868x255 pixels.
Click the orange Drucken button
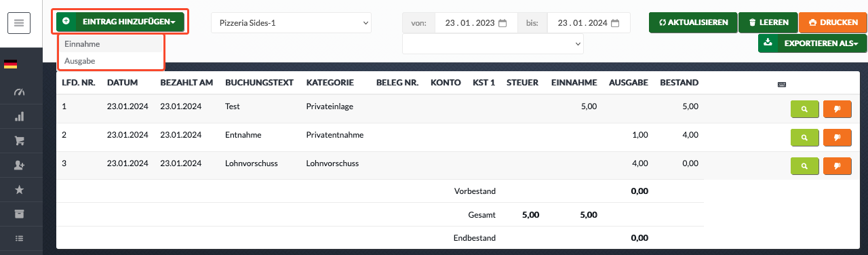pos(833,22)
